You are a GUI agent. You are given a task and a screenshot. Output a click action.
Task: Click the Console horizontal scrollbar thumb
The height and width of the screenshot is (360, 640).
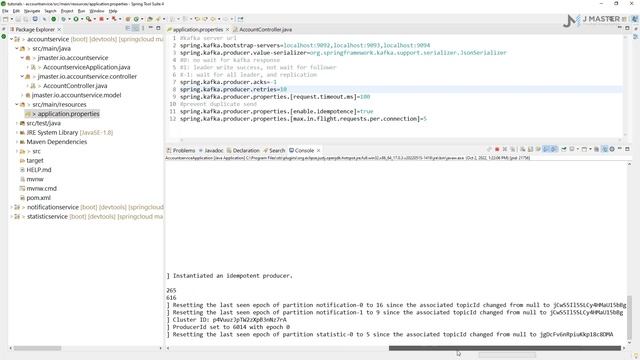point(505,348)
